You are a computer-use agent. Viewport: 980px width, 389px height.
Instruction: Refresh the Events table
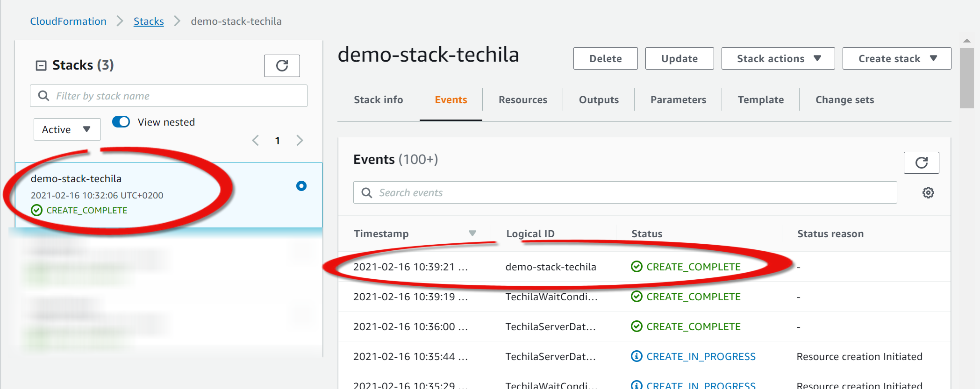coord(921,163)
